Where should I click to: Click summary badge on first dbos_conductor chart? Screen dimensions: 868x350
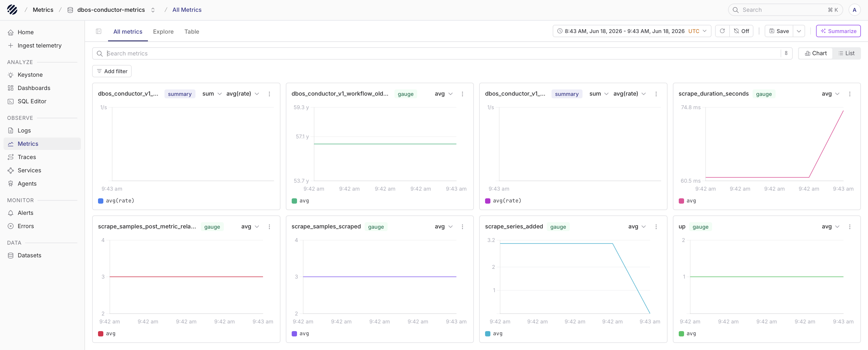180,94
